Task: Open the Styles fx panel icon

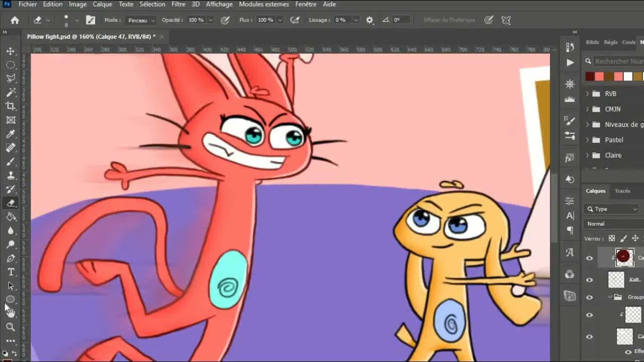Action: coord(570,158)
